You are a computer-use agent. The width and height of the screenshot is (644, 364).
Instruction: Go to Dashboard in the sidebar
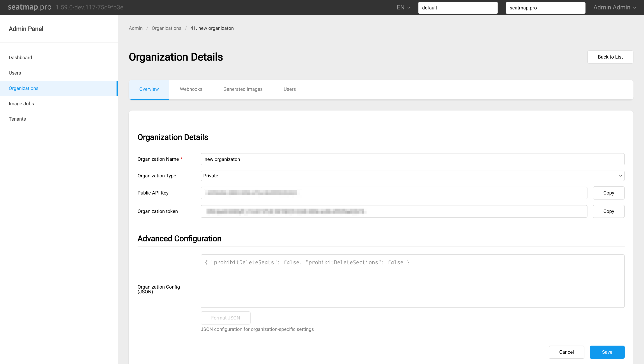tap(20, 58)
